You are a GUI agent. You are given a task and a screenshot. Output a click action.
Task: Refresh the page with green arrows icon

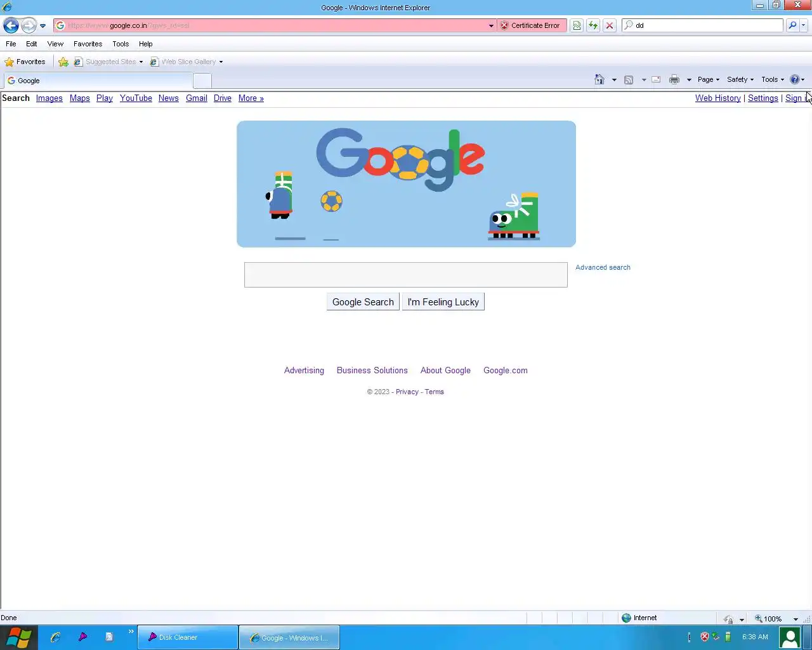tap(593, 25)
